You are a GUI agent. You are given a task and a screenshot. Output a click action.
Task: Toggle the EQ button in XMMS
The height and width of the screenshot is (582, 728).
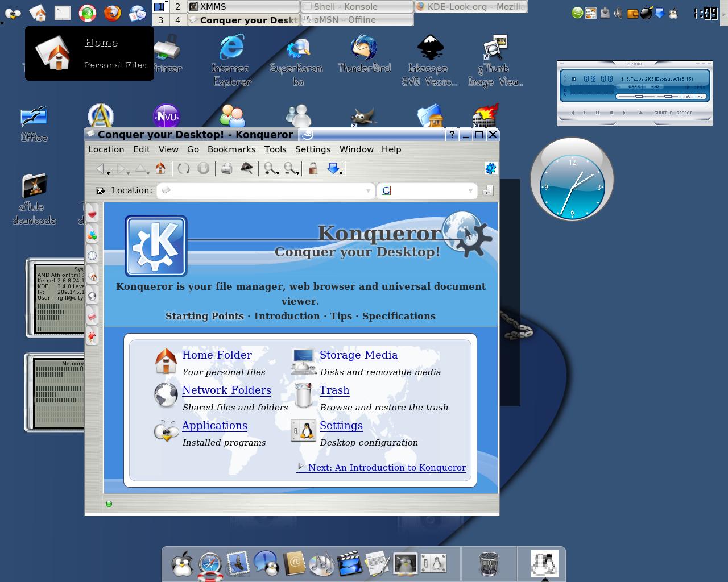688,97
